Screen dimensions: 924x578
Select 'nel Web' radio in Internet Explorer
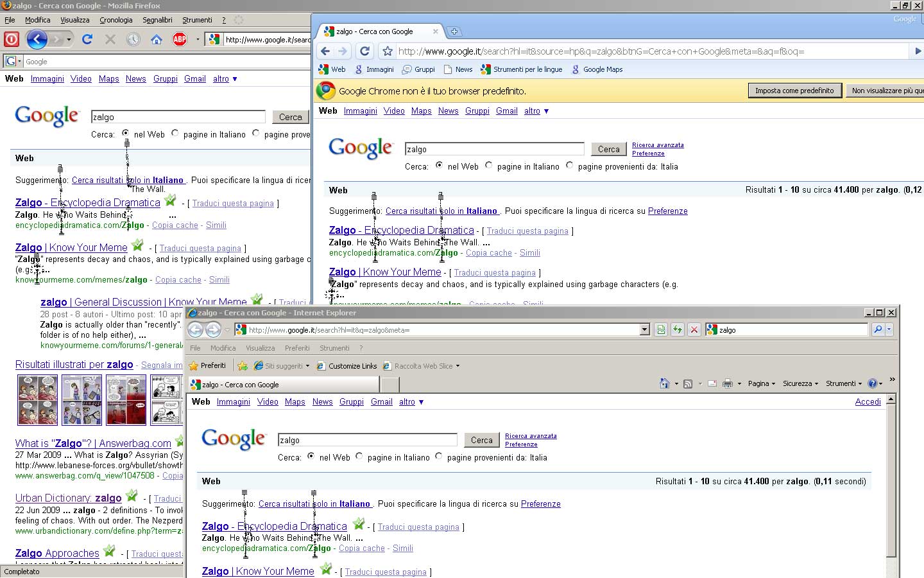[311, 456]
